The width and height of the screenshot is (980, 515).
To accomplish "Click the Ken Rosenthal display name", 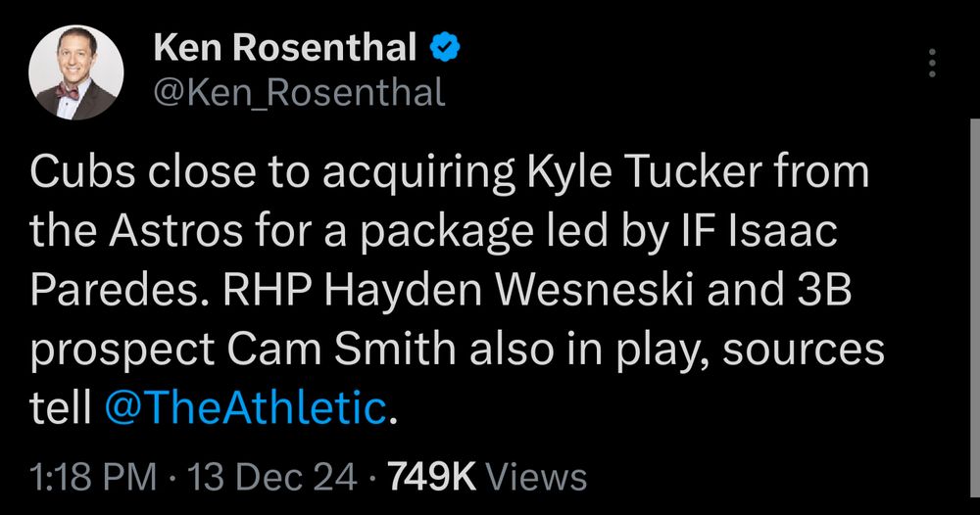I will click(285, 48).
